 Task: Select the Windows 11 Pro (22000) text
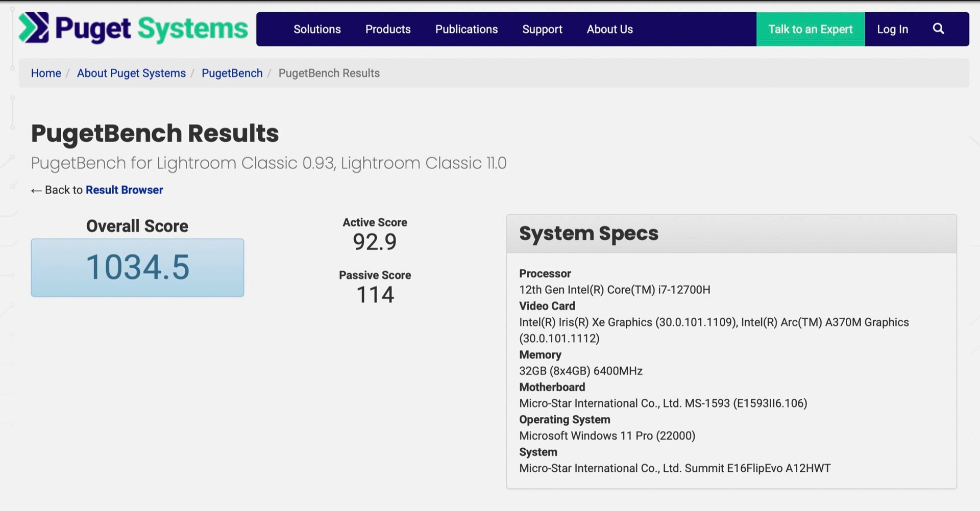point(607,436)
